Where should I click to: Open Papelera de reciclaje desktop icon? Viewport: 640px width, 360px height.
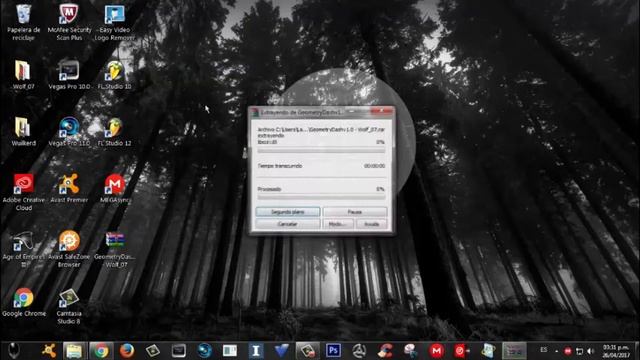click(x=23, y=22)
